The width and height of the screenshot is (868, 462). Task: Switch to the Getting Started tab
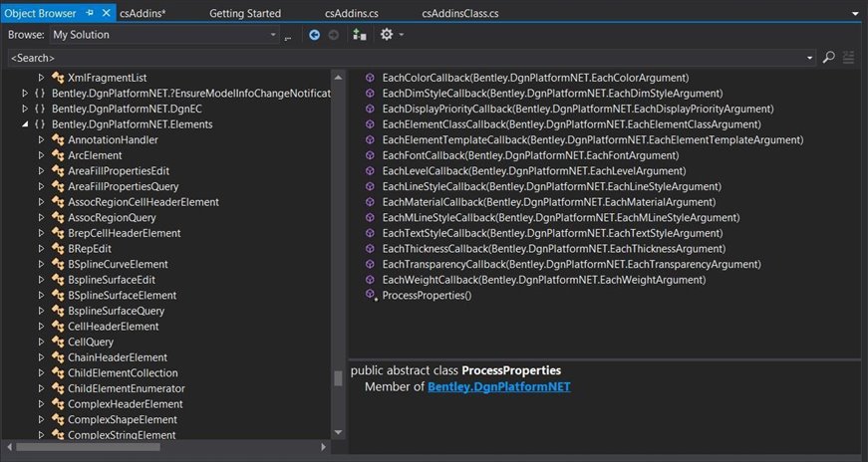pos(245,13)
